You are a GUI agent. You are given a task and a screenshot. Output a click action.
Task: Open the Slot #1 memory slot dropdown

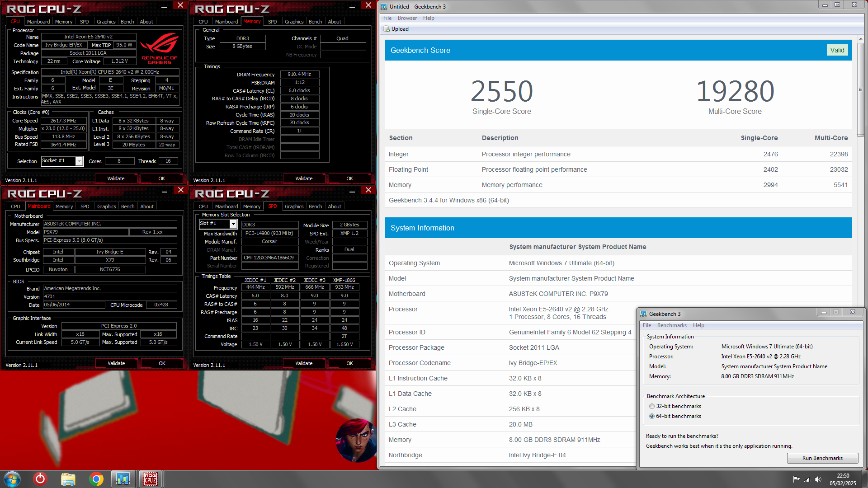pyautogui.click(x=233, y=224)
